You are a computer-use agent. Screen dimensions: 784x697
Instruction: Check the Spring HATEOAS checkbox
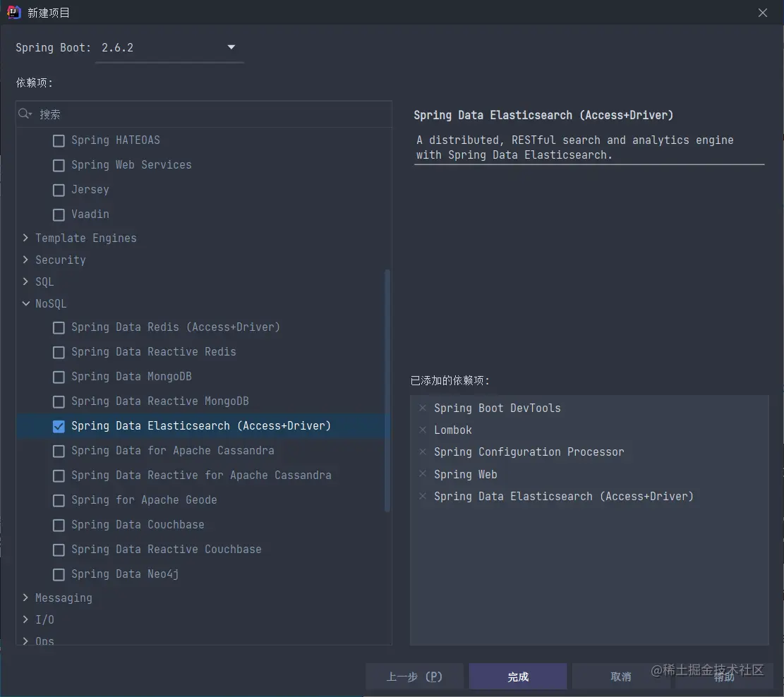tap(59, 140)
